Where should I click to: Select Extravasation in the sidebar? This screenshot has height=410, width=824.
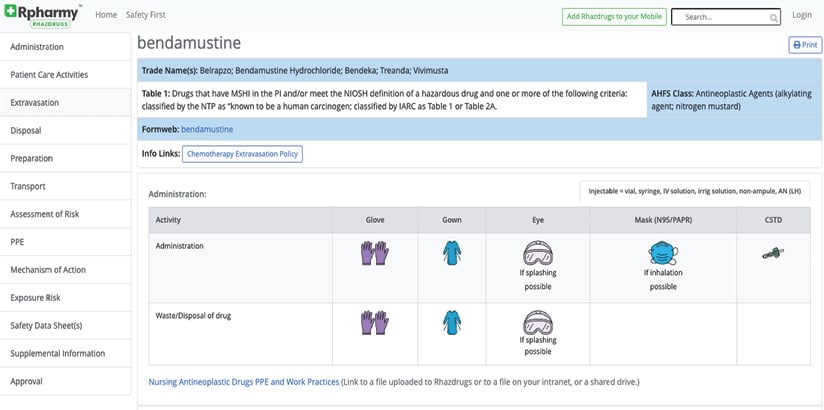(35, 103)
